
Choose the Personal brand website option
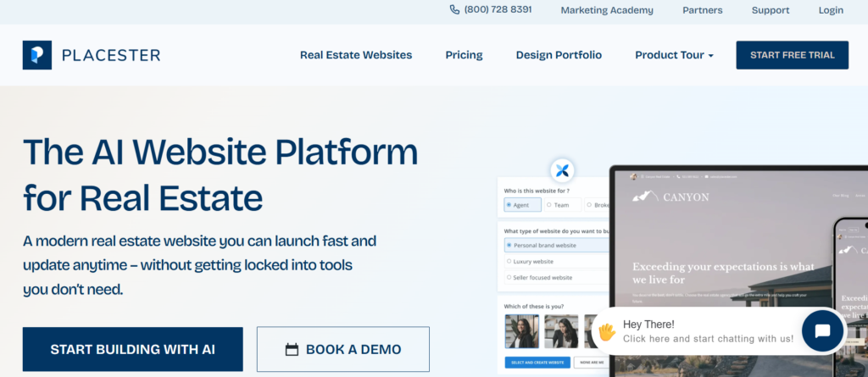[x=556, y=245]
